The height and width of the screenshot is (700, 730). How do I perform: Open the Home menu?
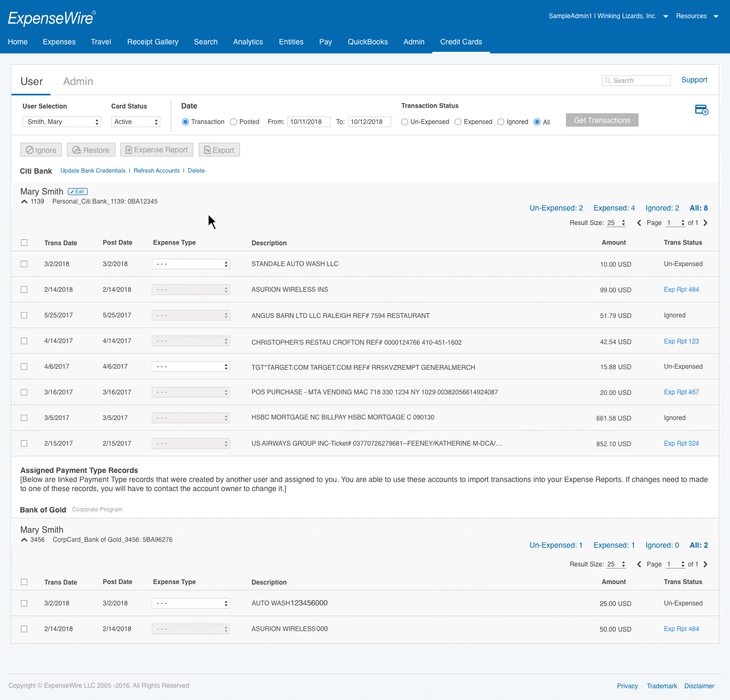pos(18,42)
